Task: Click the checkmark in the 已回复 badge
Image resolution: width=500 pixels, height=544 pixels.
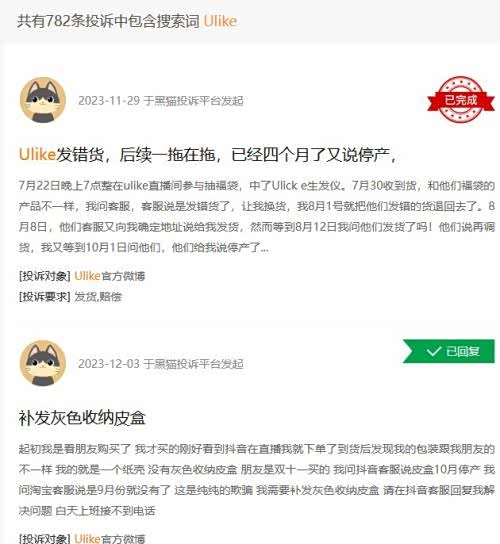Action: (433, 351)
